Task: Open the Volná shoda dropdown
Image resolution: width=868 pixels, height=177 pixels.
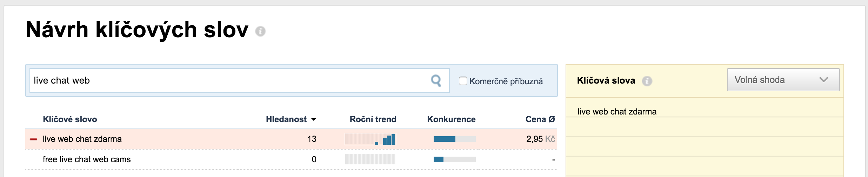Action: pyautogui.click(x=783, y=80)
